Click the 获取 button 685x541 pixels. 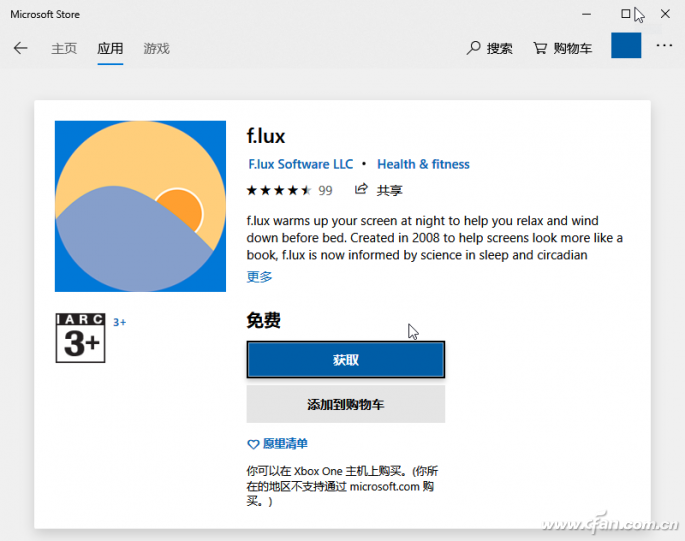(346, 360)
